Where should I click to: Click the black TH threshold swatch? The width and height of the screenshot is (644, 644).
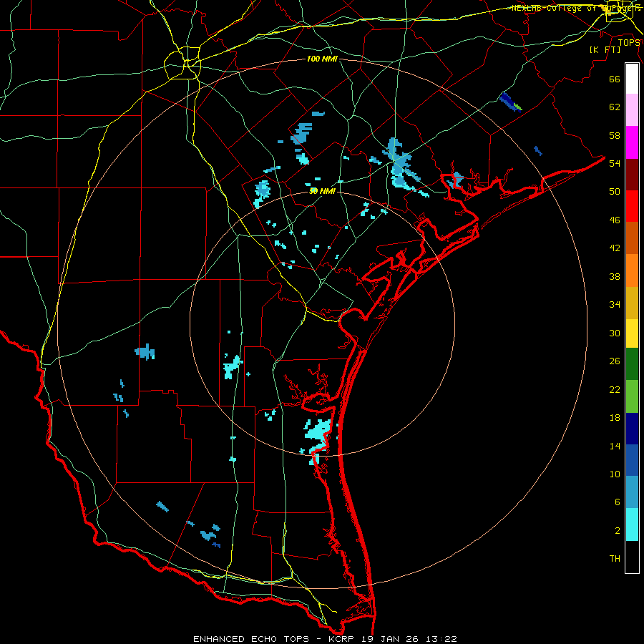pos(632,557)
